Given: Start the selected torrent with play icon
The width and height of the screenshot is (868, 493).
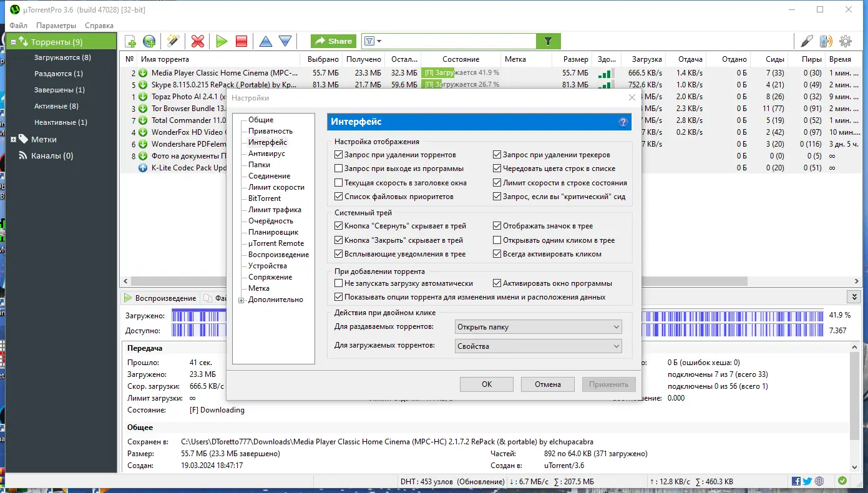Looking at the screenshot, I should pyautogui.click(x=222, y=41).
